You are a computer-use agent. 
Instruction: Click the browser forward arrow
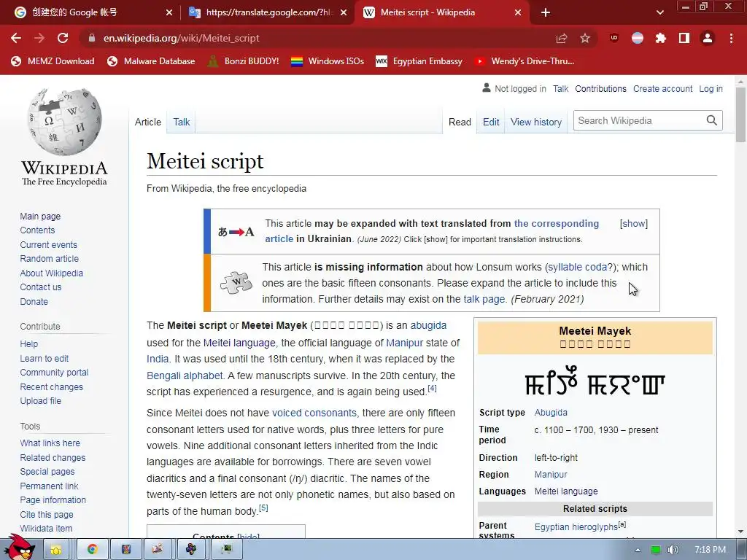point(39,38)
